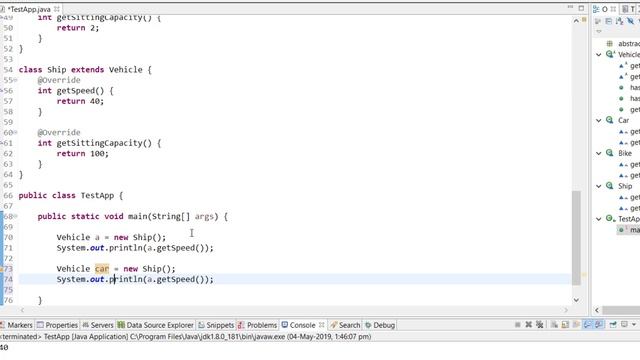The width and height of the screenshot is (640, 360).
Task: Toggle word wrap in the console
Action: coord(576,325)
